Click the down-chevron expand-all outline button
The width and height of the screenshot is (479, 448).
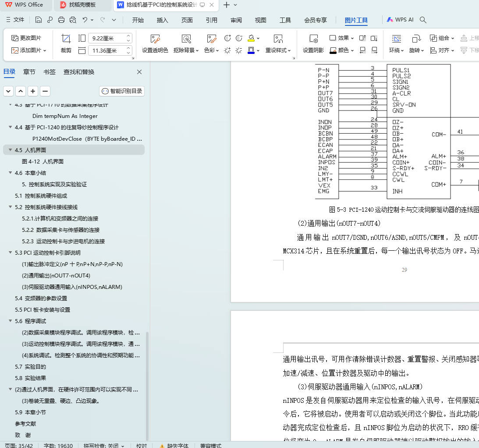pyautogui.click(x=8, y=91)
